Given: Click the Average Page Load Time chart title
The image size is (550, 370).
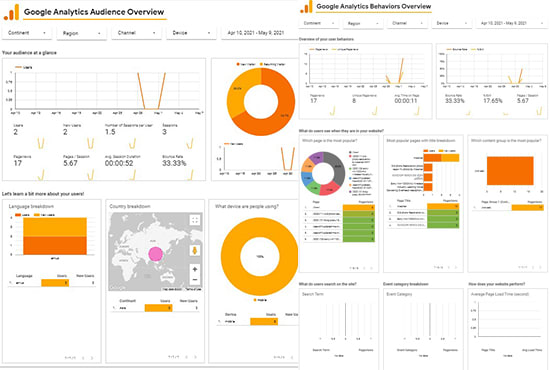Looking at the screenshot, I should click(500, 294).
